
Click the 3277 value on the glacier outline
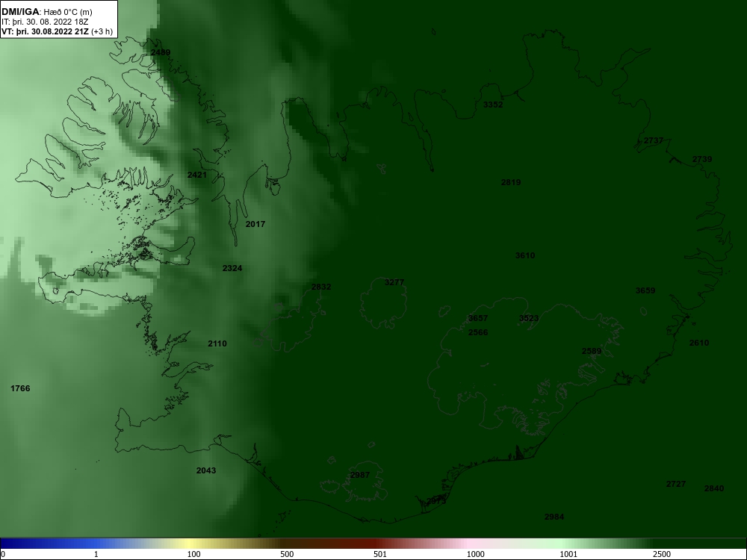click(394, 282)
